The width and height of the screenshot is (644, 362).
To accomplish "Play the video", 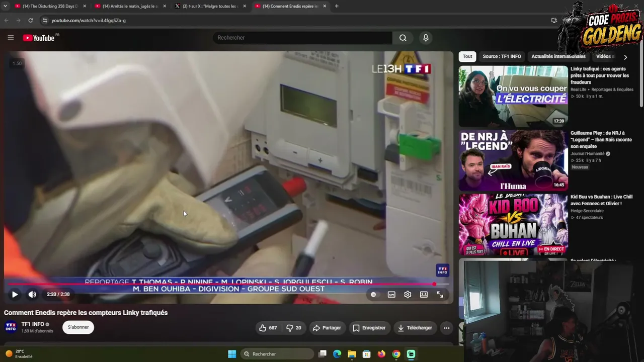I will [x=15, y=295].
